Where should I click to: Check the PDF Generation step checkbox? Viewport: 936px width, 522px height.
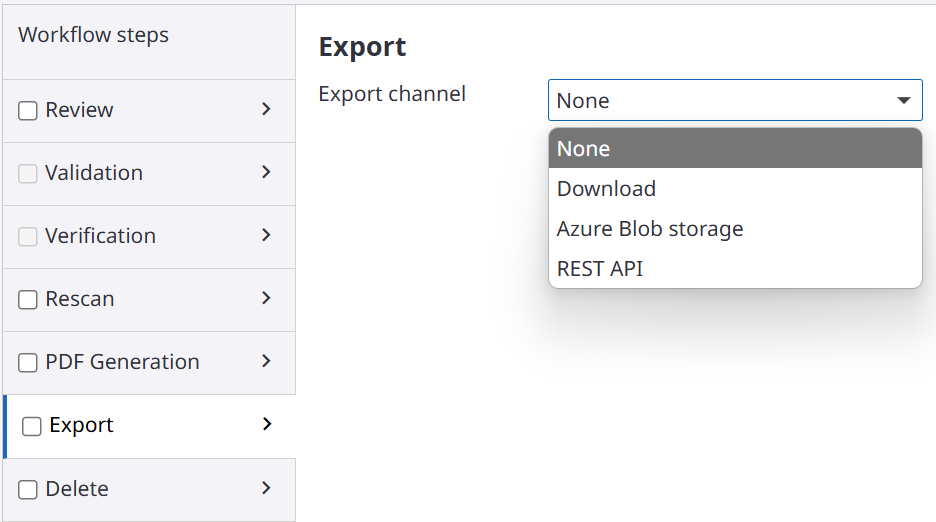[27, 363]
